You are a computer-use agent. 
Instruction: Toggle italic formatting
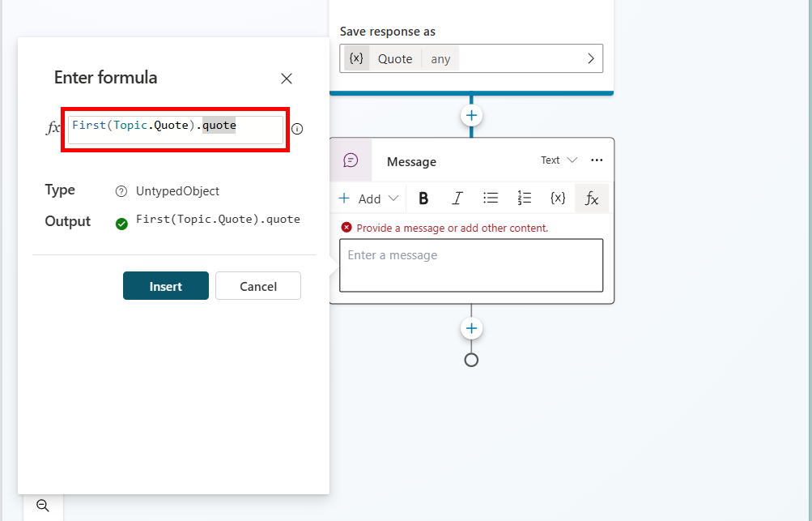(457, 198)
